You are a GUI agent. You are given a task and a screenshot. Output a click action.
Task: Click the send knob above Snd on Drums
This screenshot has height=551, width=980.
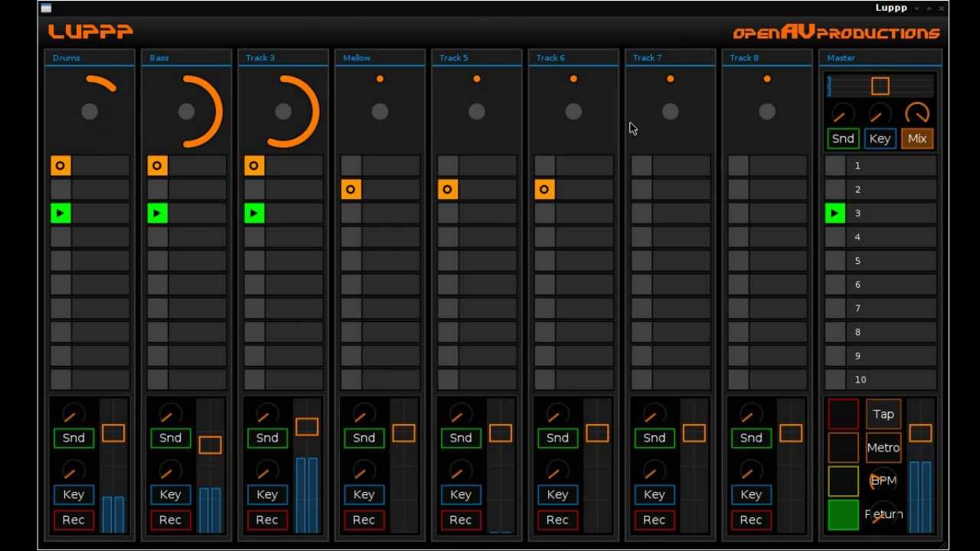[73, 414]
